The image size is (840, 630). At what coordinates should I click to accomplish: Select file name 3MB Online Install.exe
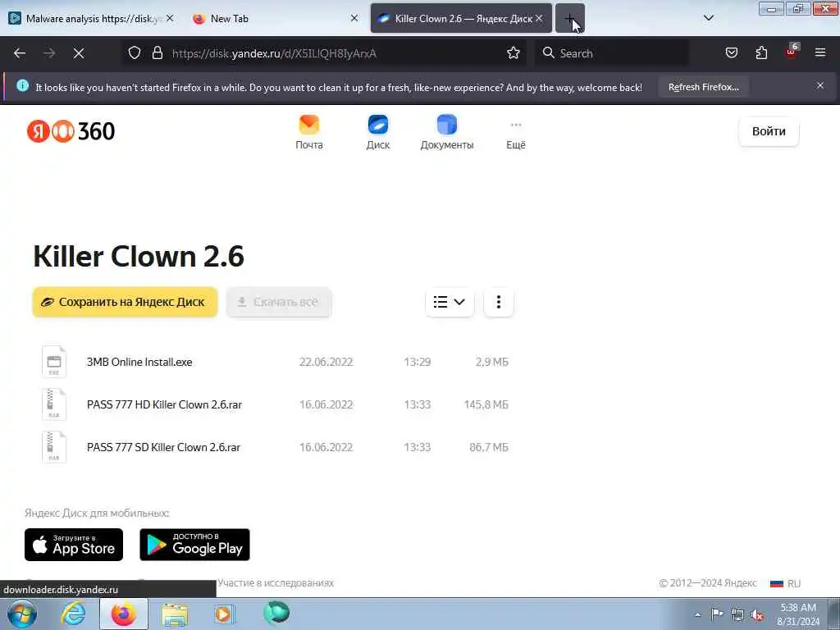tap(139, 362)
